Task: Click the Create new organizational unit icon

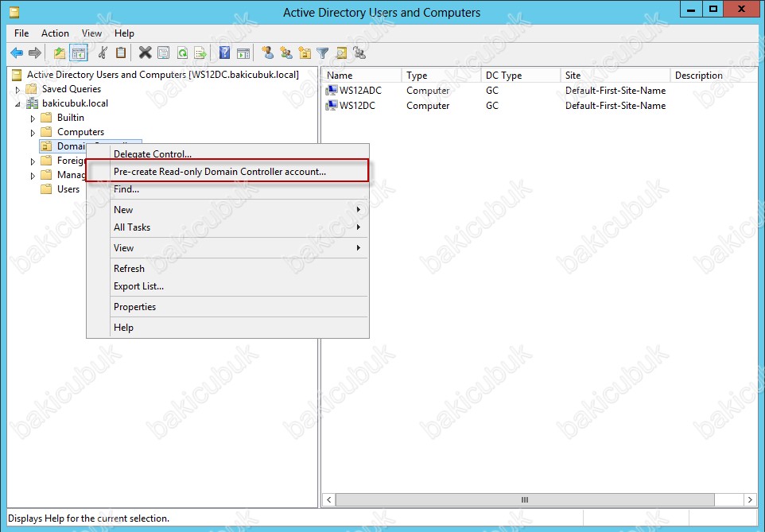Action: 305,52
